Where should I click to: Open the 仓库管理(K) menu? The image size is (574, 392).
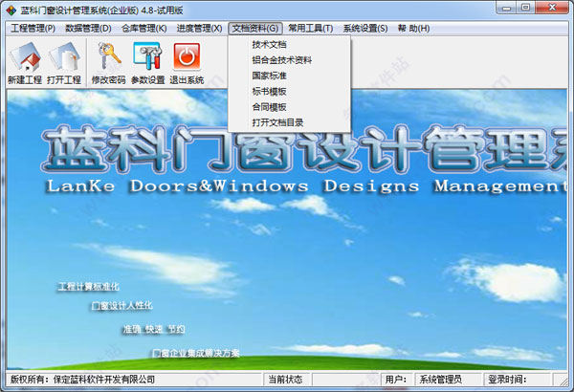144,28
